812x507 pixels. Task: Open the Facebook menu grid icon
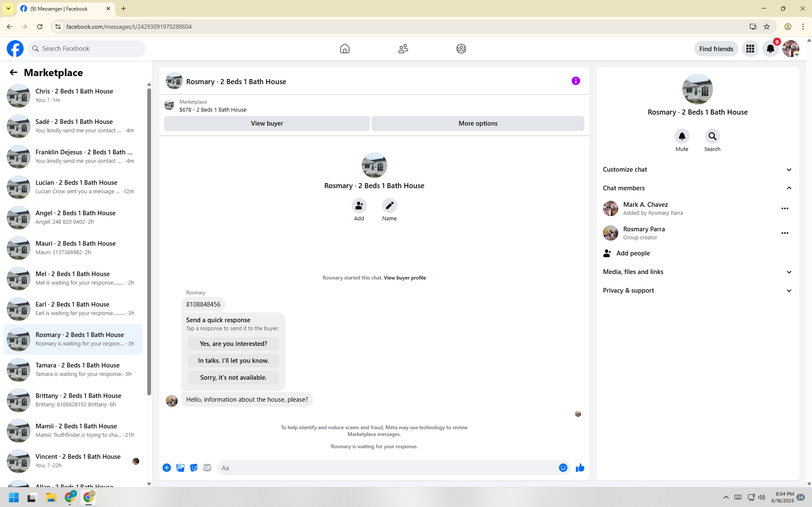750,49
